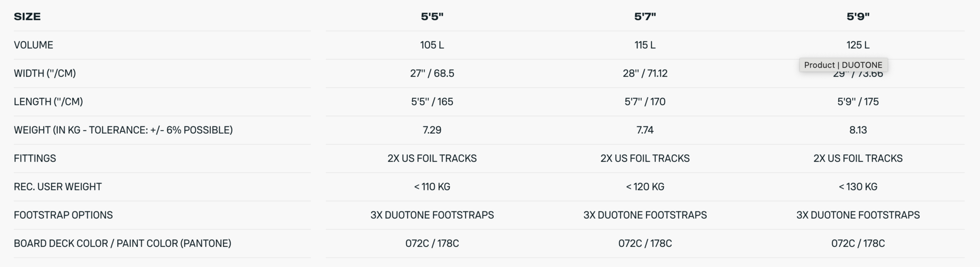Click the 5'9" size column header

tap(858, 17)
